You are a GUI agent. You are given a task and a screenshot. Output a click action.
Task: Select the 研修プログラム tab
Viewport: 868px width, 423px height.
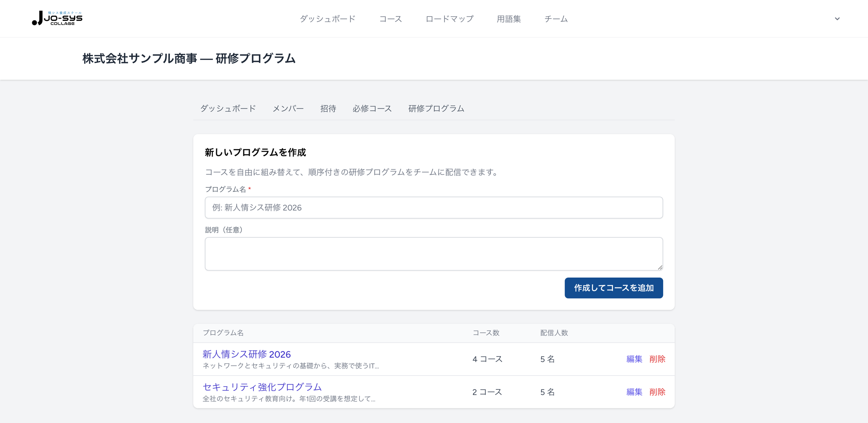point(436,108)
